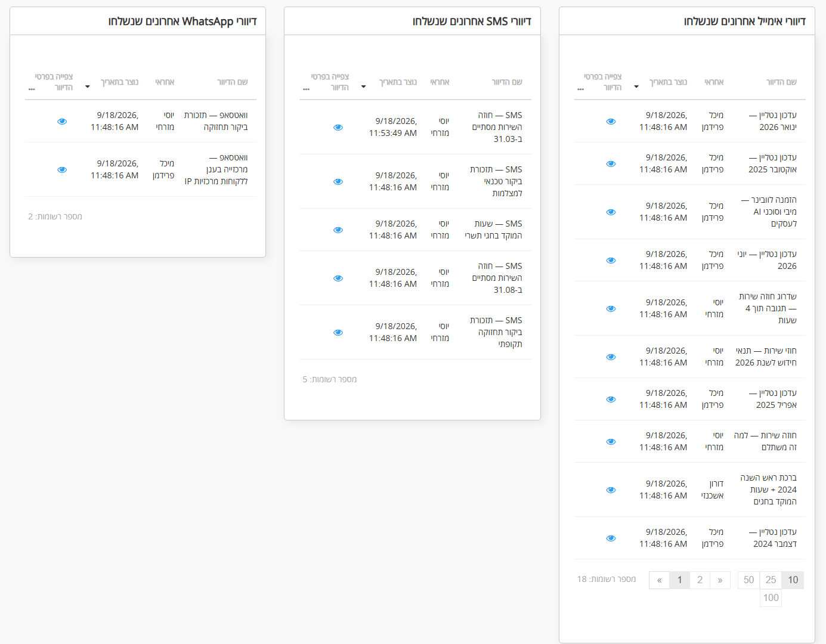
Task: Open the three-dots column menu in SMS table
Action: (306, 89)
